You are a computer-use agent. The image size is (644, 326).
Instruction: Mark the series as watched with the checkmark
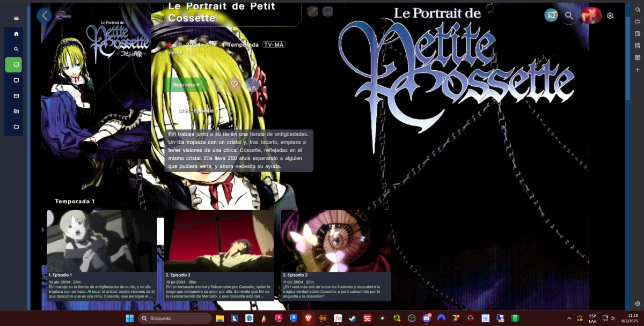pos(216,84)
